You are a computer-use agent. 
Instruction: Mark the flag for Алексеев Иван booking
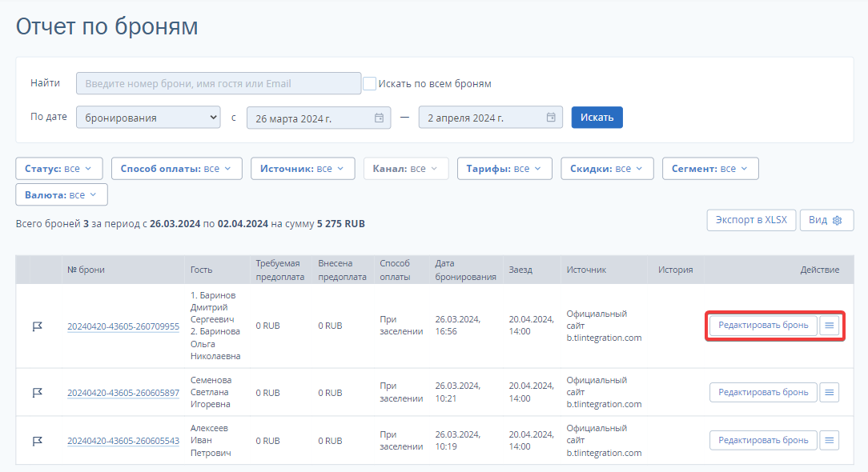click(37, 441)
